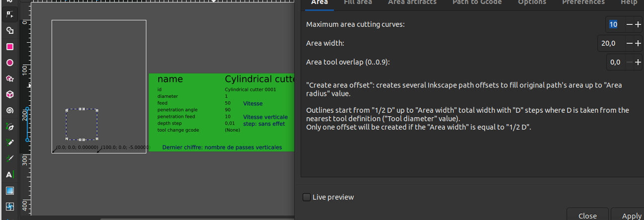
Task: Click the 'name' heading in green box
Action: coord(170,79)
